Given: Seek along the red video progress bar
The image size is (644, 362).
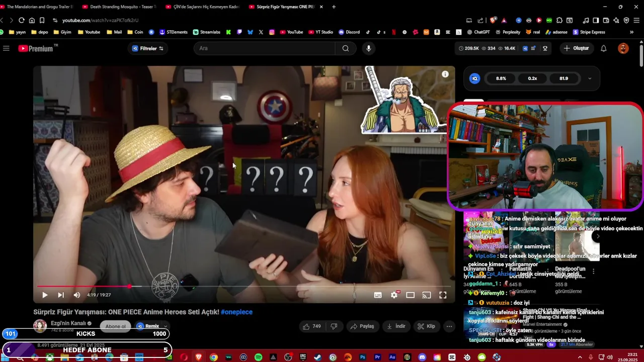Looking at the screenshot, I should (244, 287).
